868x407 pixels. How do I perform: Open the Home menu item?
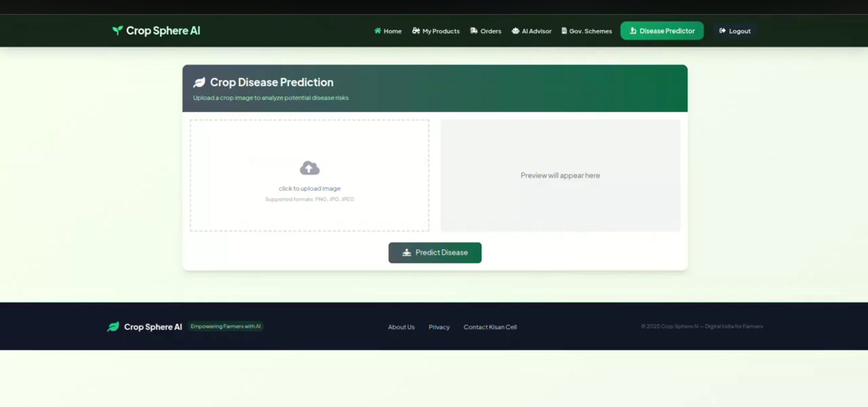pyautogui.click(x=388, y=31)
